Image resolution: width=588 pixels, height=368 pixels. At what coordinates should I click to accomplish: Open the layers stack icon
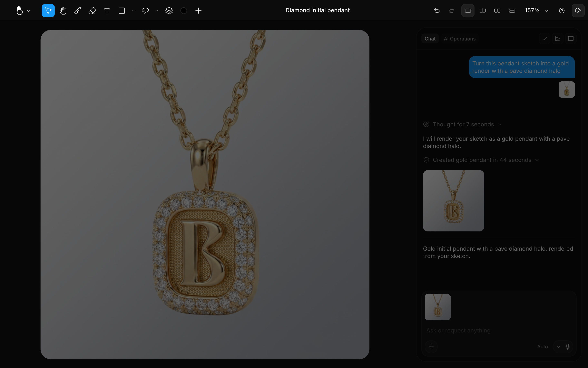click(x=169, y=10)
